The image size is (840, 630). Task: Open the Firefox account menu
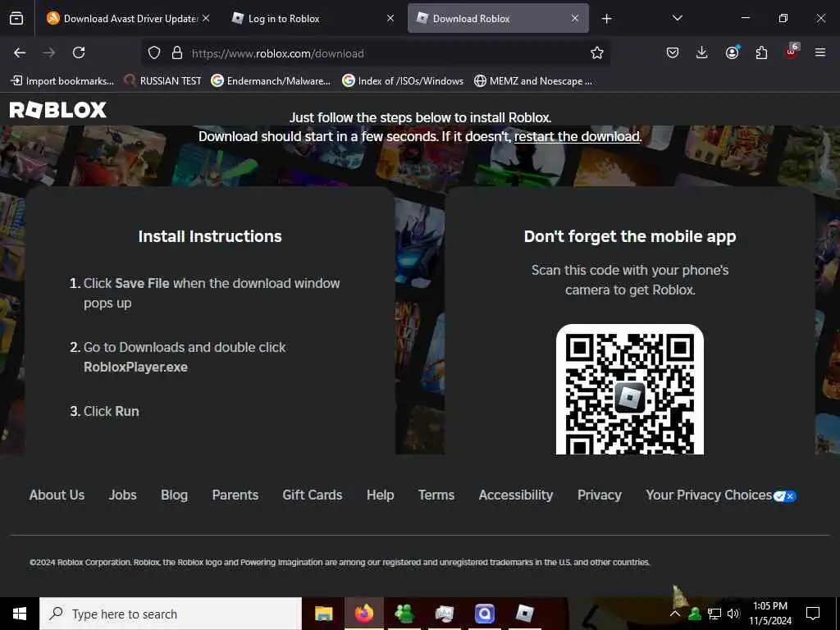pyautogui.click(x=732, y=52)
